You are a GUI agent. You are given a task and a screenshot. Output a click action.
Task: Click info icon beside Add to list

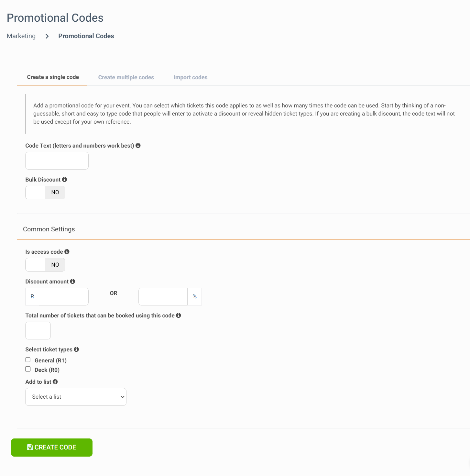coord(55,382)
